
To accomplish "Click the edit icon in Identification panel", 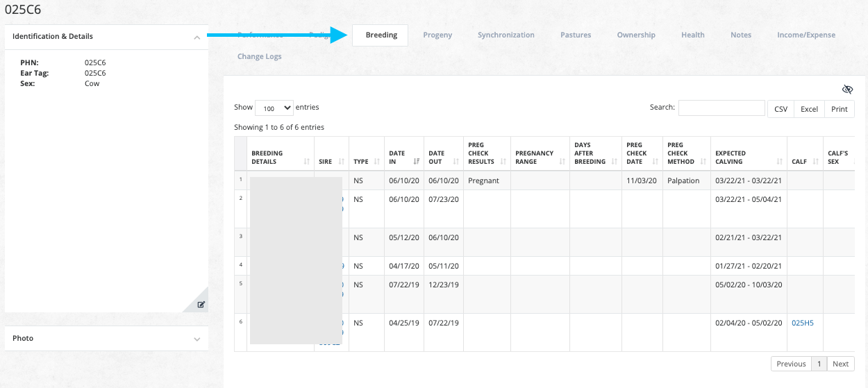I will pos(201,304).
